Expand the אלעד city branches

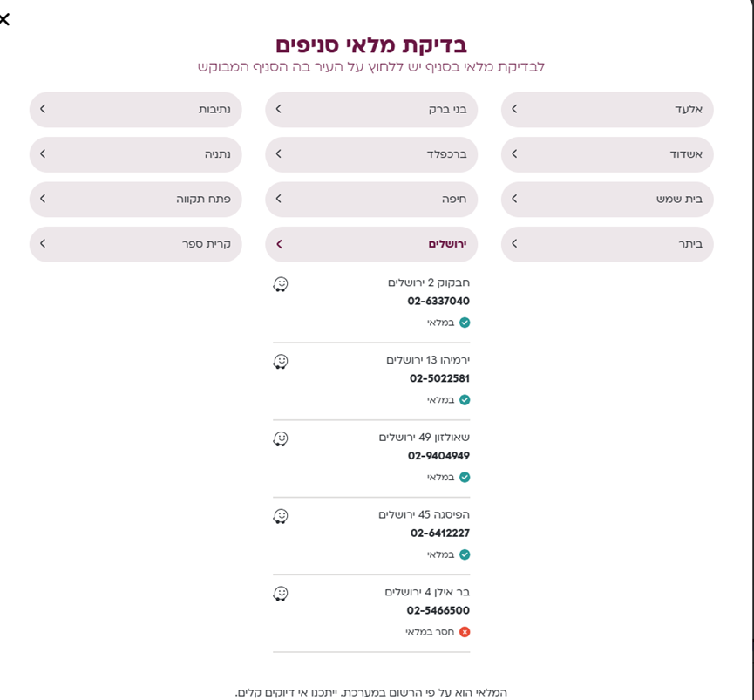[x=607, y=110]
